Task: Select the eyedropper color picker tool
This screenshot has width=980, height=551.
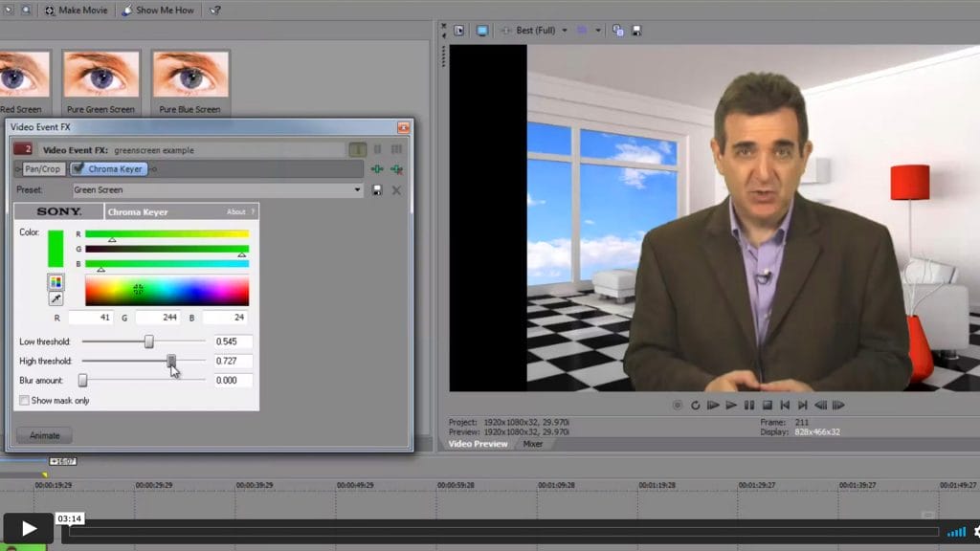Action: 56,298
